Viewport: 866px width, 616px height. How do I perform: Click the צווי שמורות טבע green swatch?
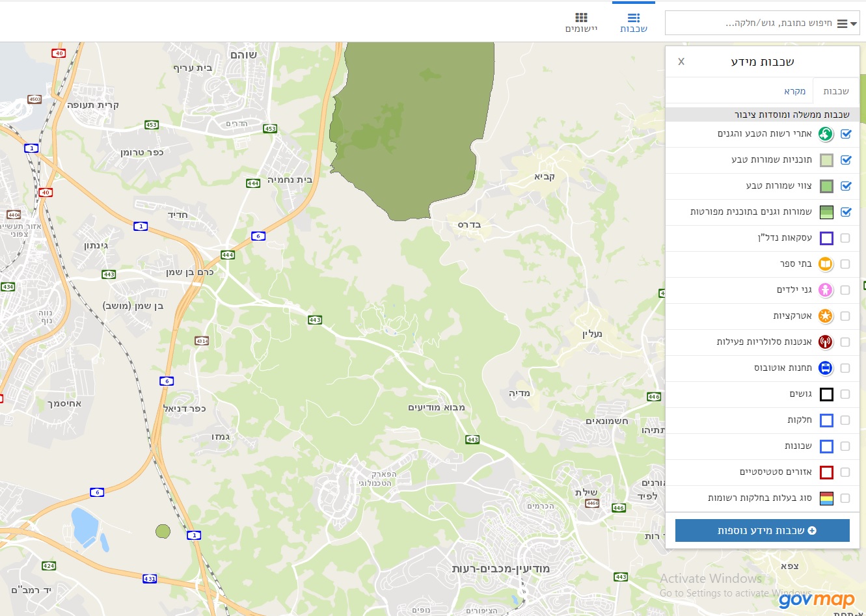coord(826,186)
